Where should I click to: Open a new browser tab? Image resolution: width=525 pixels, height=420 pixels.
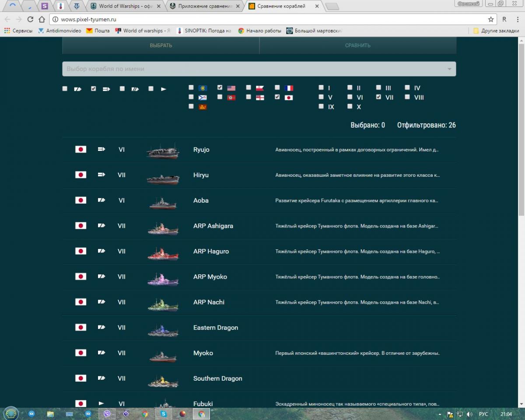(x=332, y=6)
